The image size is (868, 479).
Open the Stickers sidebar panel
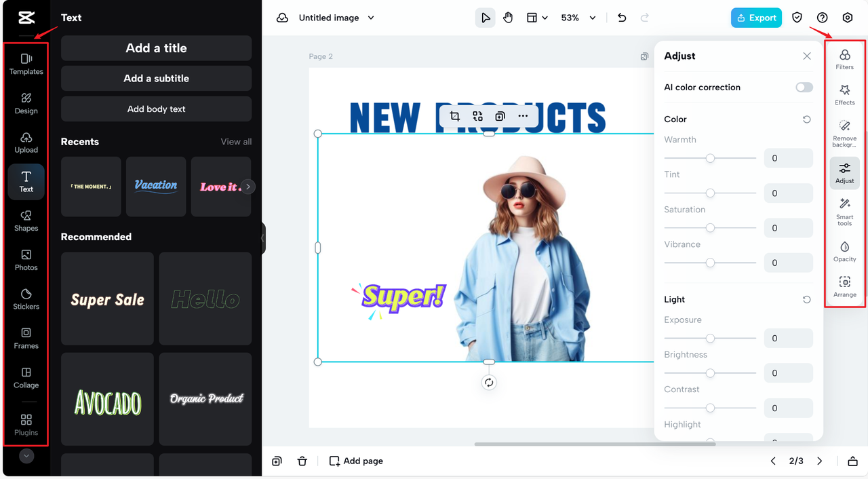[x=26, y=299]
